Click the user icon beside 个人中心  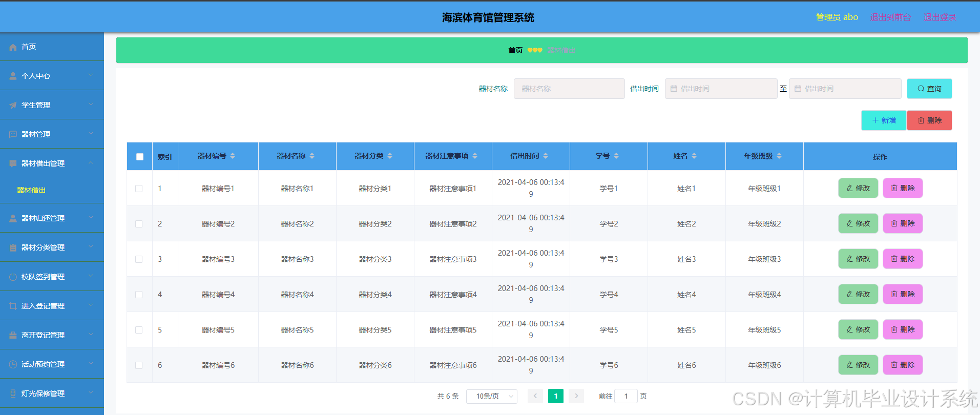13,76
